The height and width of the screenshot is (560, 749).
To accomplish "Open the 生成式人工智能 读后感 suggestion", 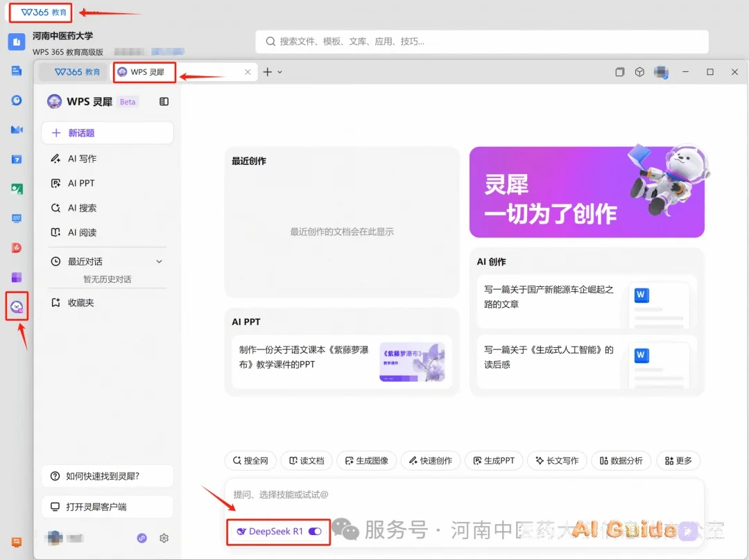I will coord(587,362).
